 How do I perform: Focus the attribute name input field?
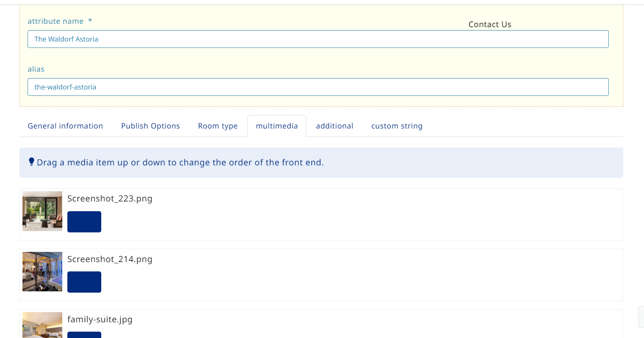(318, 39)
